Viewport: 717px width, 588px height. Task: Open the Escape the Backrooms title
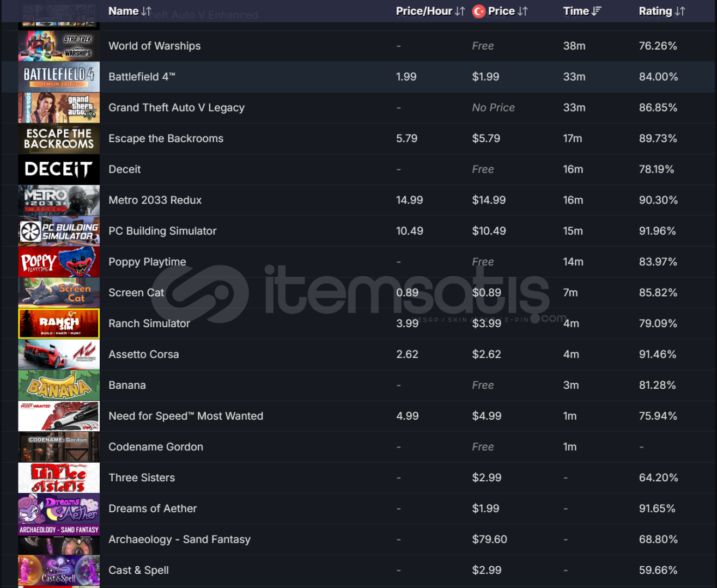(x=166, y=138)
